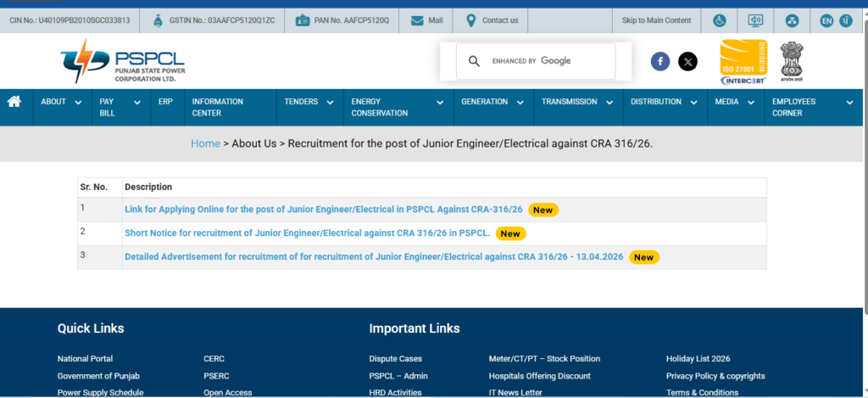868x398 pixels.
Task: Click the screen reader speaker icon
Action: pos(755,20)
